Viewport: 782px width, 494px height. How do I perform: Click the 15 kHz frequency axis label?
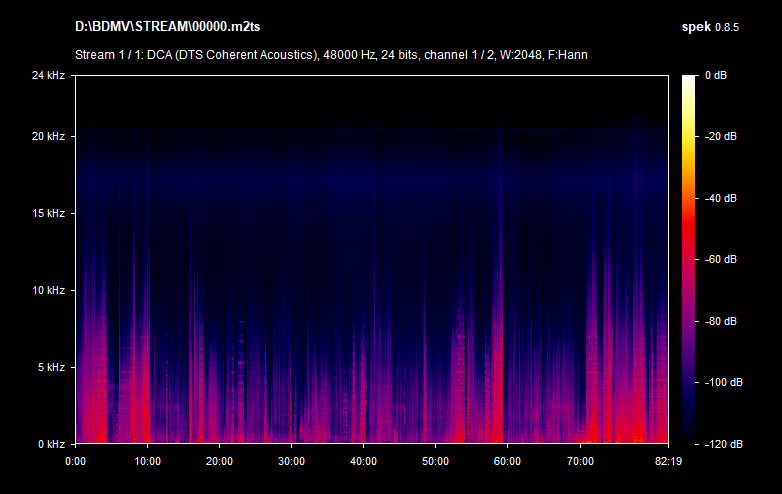pyautogui.click(x=47, y=214)
